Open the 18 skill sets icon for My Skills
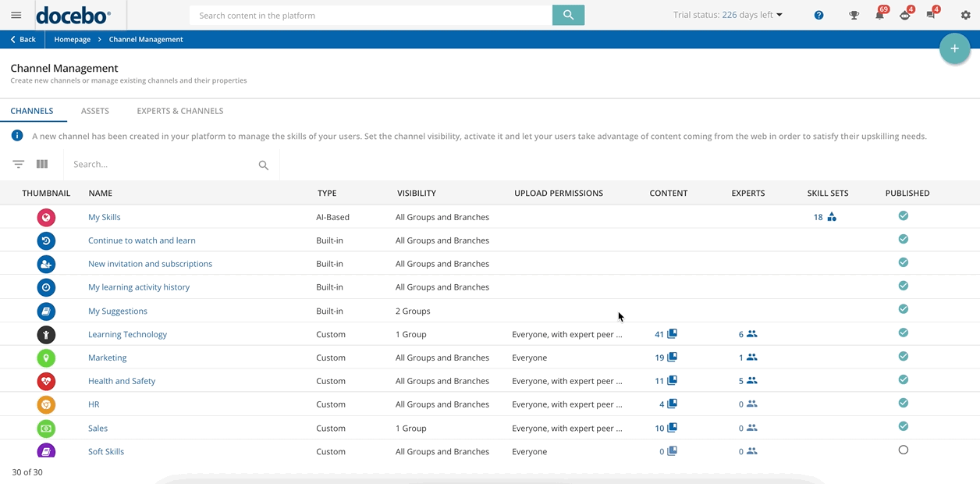This screenshot has width=980, height=484. point(832,217)
